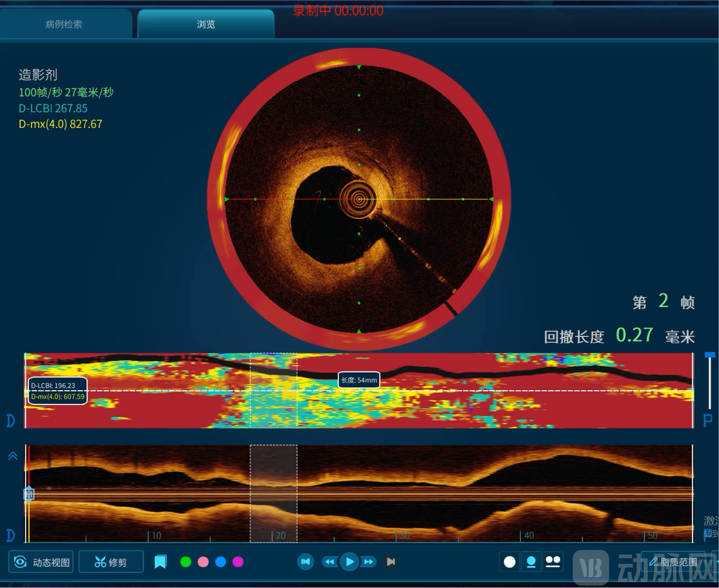The height and width of the screenshot is (588, 719).
Task: Choose the green marker color dot
Action: [185, 562]
